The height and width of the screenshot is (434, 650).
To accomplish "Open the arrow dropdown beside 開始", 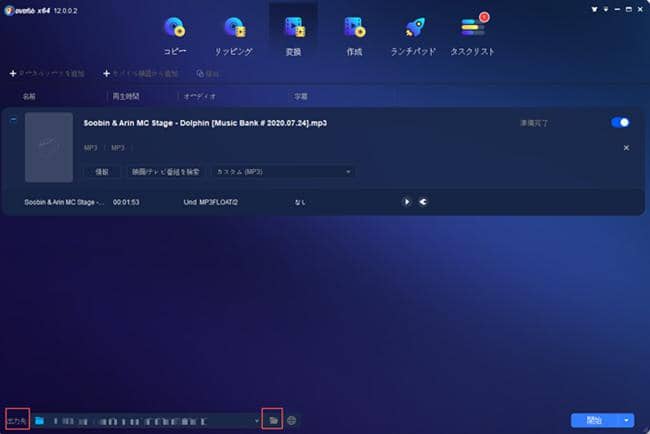I will tap(627, 420).
